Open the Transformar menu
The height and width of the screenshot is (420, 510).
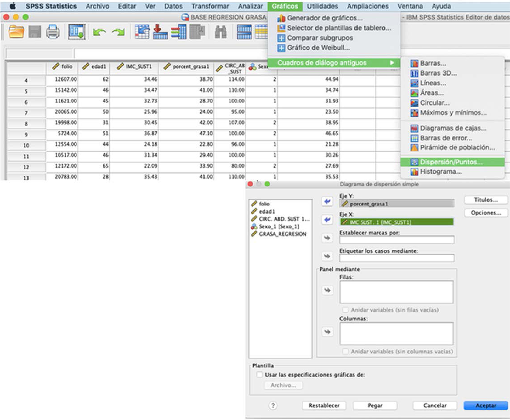click(210, 6)
